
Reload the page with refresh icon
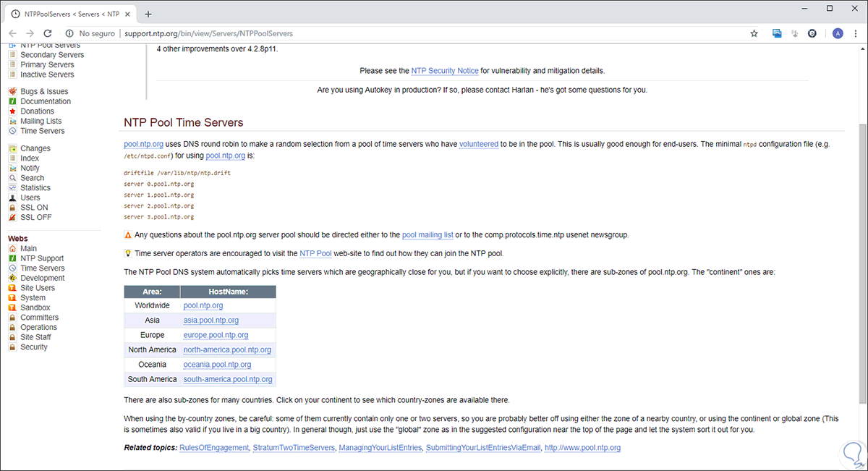coord(48,33)
